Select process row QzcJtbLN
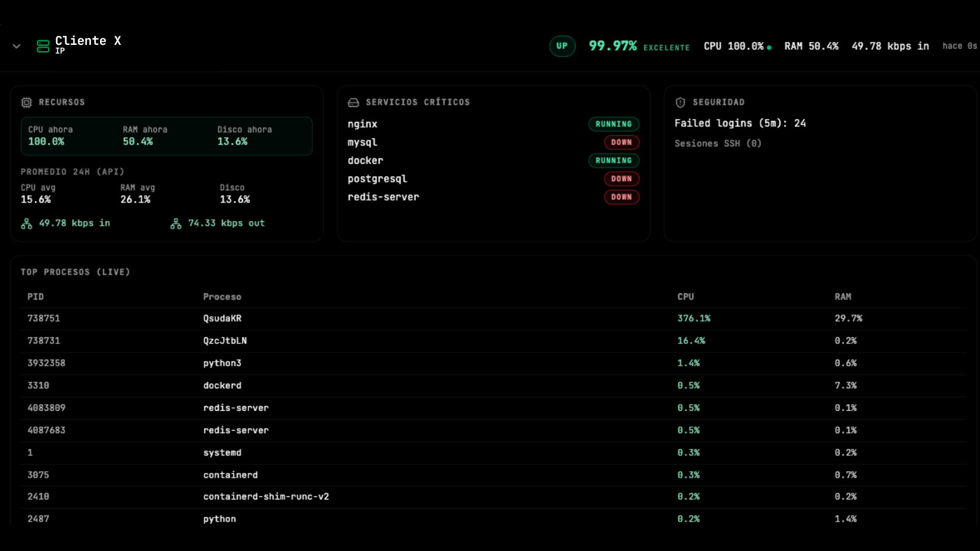This screenshot has width=980, height=551. click(x=494, y=341)
